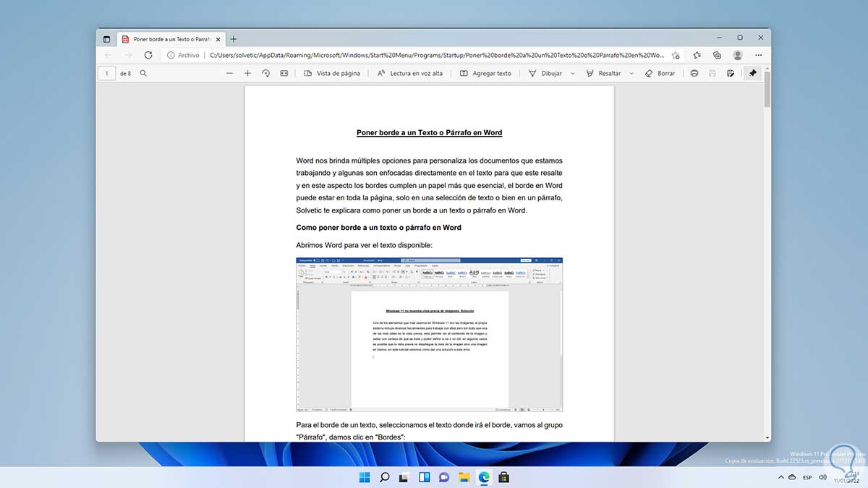Open Windows Search from taskbar
868x488 pixels.
click(x=384, y=477)
